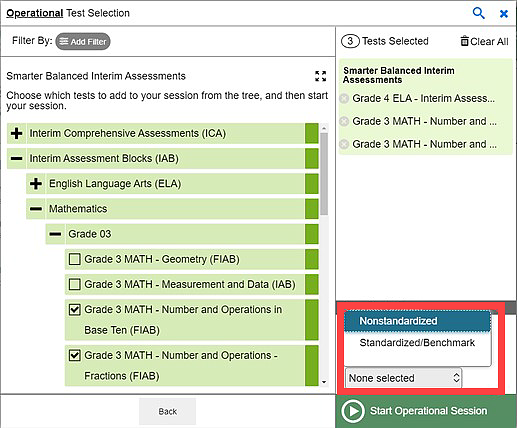Click green swatch beside Interim Comprehensive Assessments
Screen dimensions: 517x428
312,133
